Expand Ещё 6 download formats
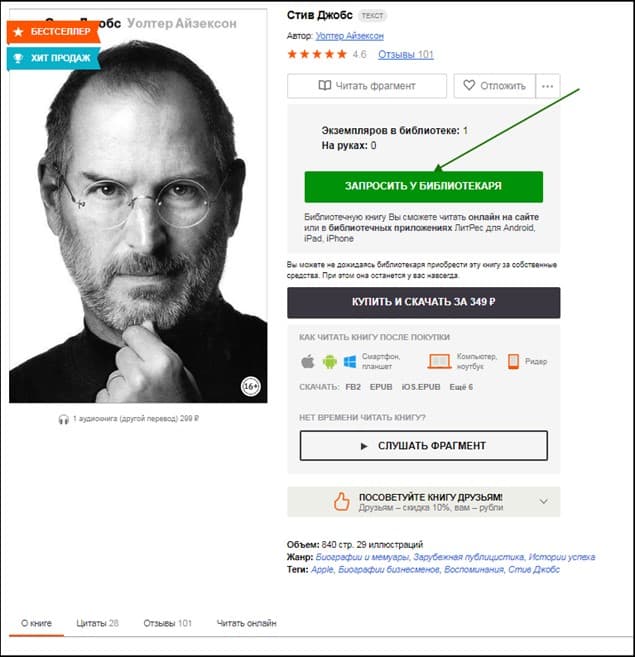The height and width of the screenshot is (657, 635). (x=461, y=387)
